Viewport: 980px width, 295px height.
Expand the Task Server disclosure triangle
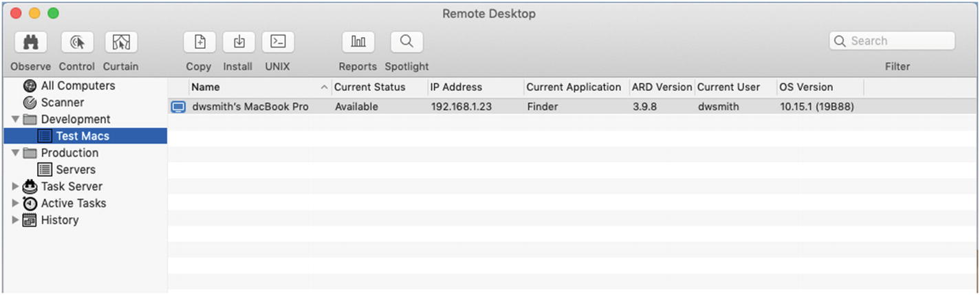tap(15, 186)
